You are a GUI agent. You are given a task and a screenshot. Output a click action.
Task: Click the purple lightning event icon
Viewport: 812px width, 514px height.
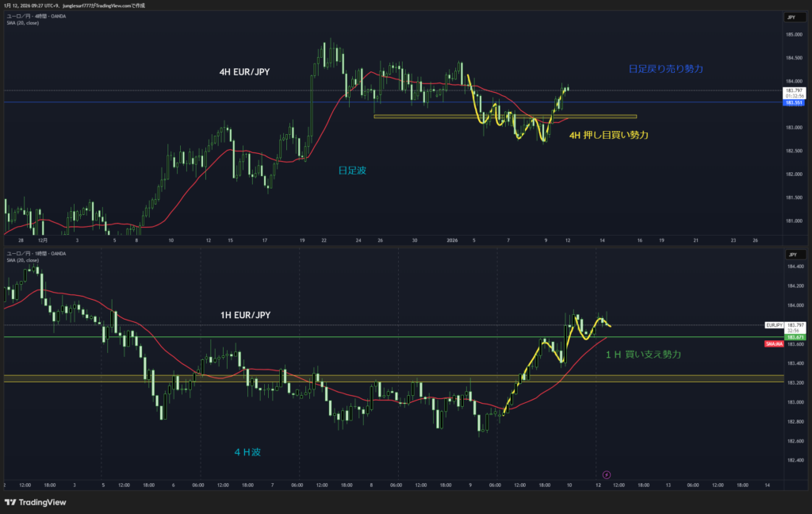pos(607,474)
